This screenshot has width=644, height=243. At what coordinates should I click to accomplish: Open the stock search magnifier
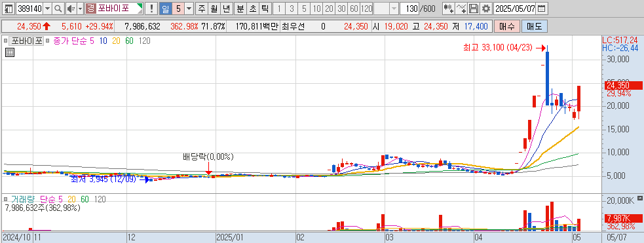click(x=58, y=9)
